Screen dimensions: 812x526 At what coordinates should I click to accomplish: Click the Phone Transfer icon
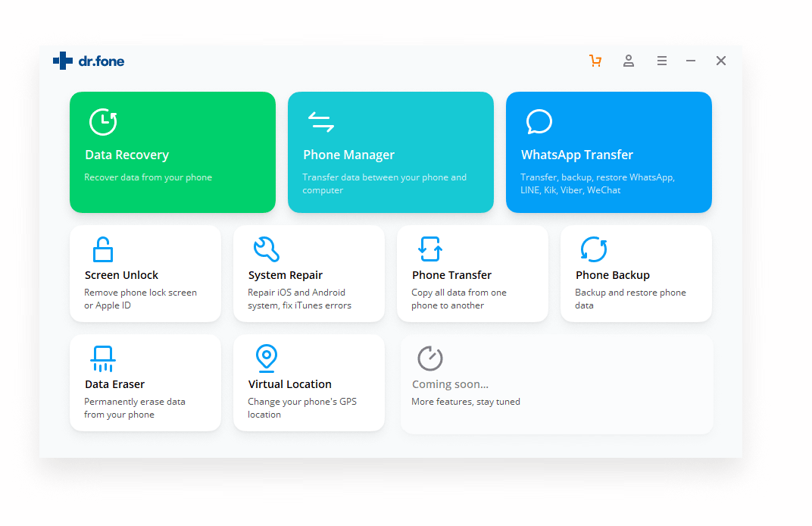[429, 249]
